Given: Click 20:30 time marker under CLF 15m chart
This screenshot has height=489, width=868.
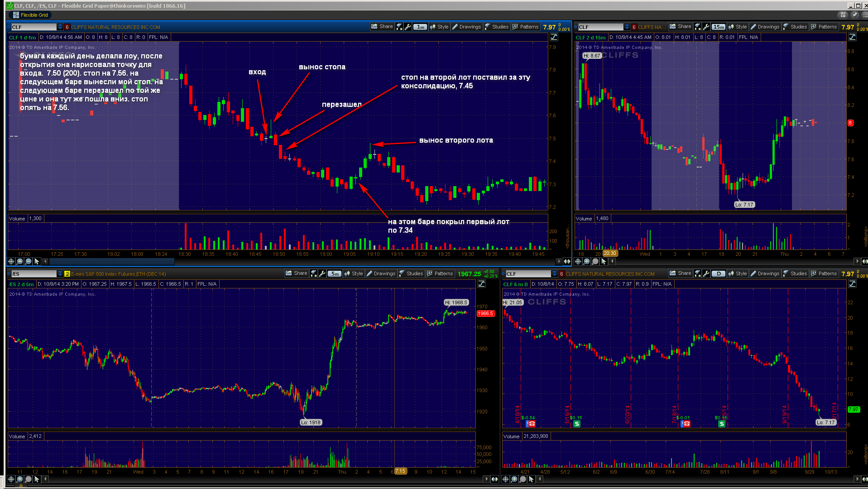Looking at the screenshot, I should [x=610, y=254].
